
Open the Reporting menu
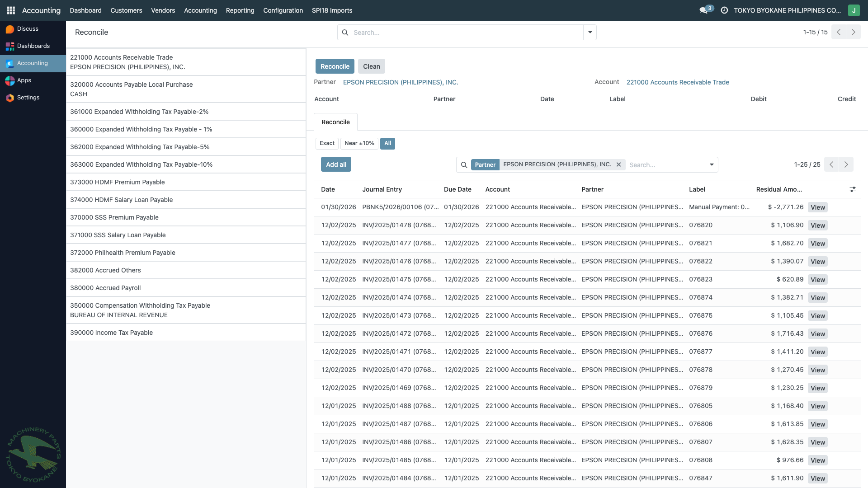tap(240, 10)
